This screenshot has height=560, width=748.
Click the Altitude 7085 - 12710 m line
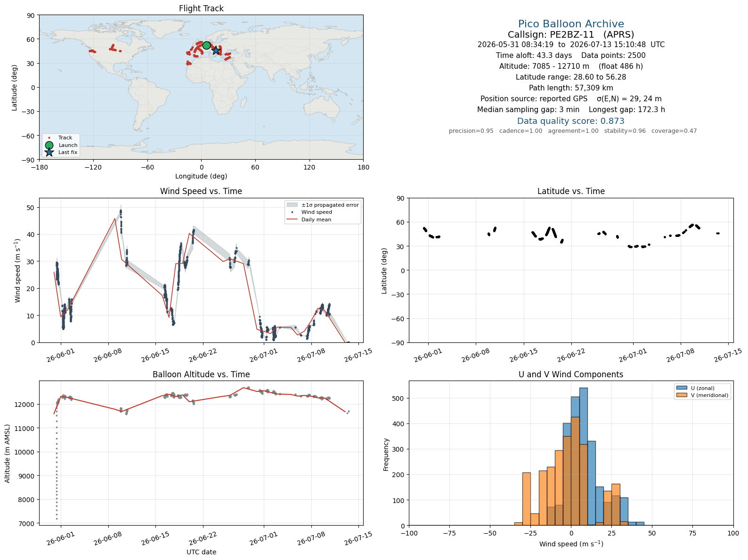point(571,66)
